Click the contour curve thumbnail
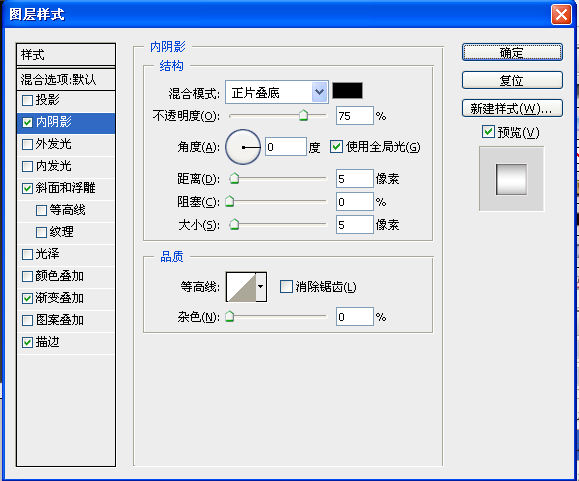The height and width of the screenshot is (481, 579). (x=241, y=287)
